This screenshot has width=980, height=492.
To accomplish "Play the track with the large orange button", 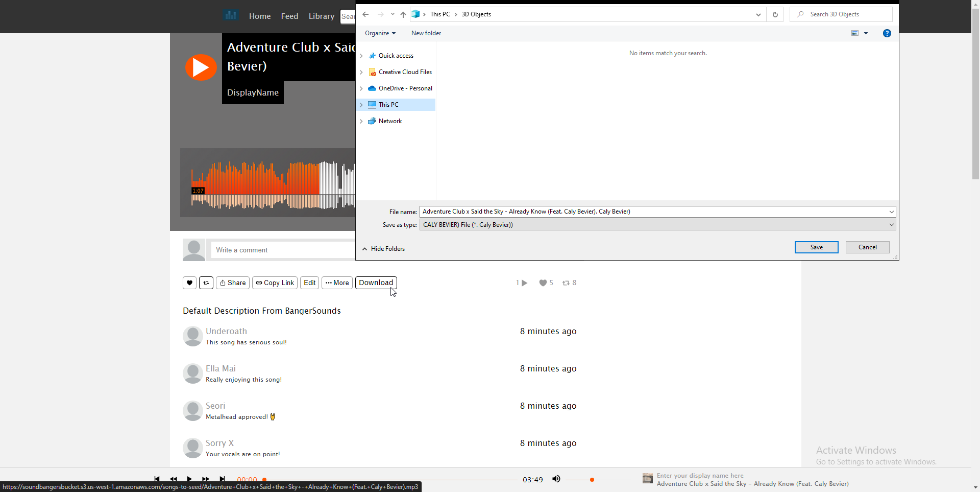I will click(x=201, y=67).
